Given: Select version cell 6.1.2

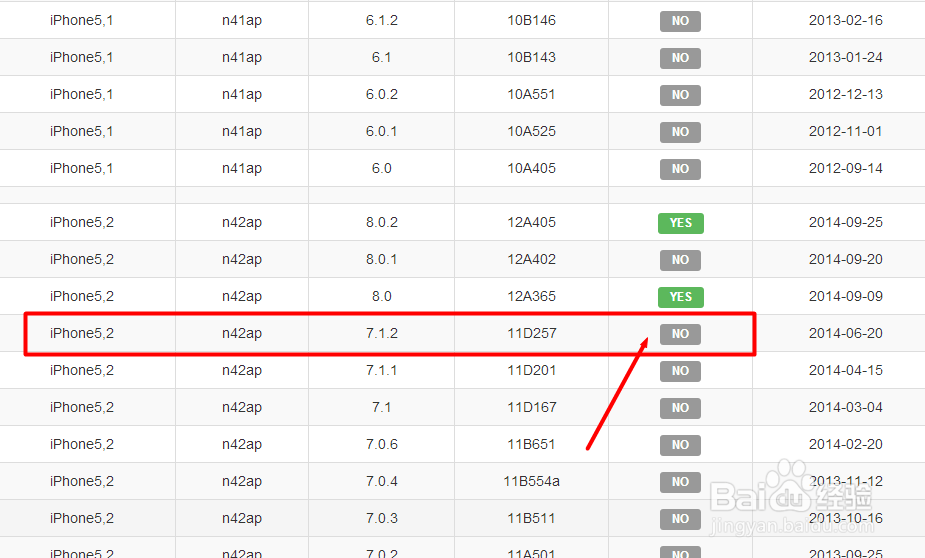Looking at the screenshot, I should pyautogui.click(x=382, y=20).
